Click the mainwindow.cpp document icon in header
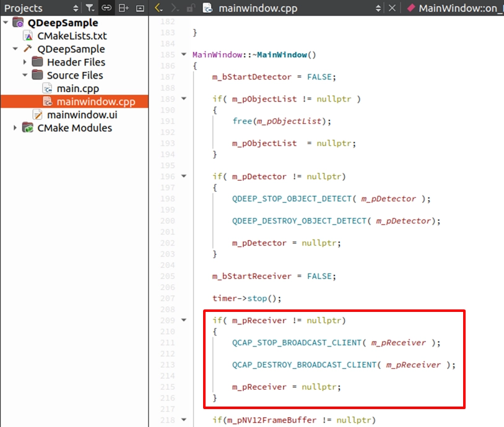Screen dimensions: 504x427 (x=207, y=7)
